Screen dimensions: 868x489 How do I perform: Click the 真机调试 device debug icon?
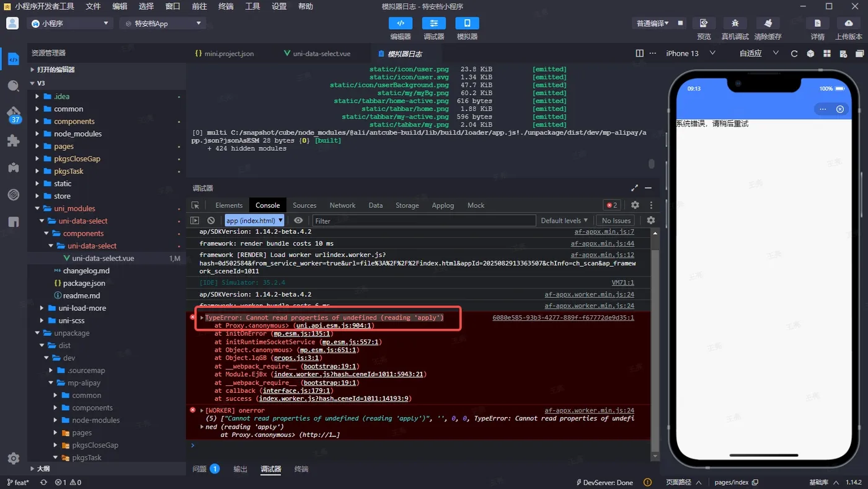point(735,23)
